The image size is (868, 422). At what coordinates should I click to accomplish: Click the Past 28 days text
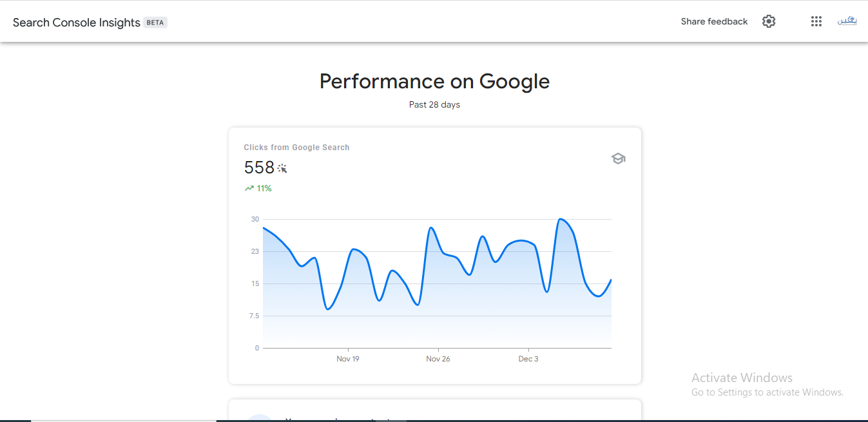click(434, 104)
